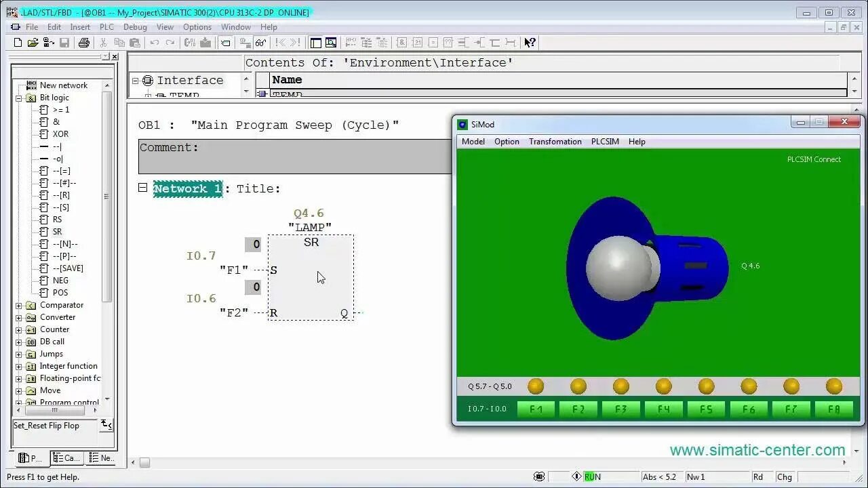Toggle the F2 input button in SiMod

pyautogui.click(x=578, y=409)
